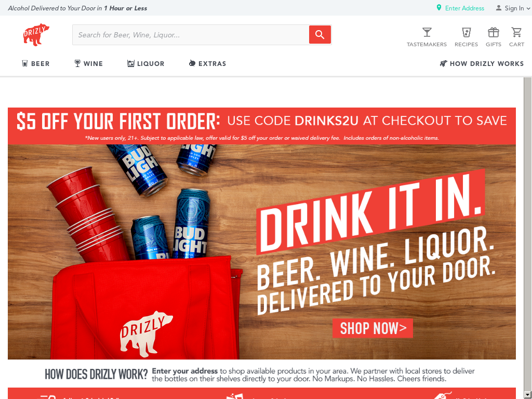Click the page vertical scrollbar track

coord(528,234)
